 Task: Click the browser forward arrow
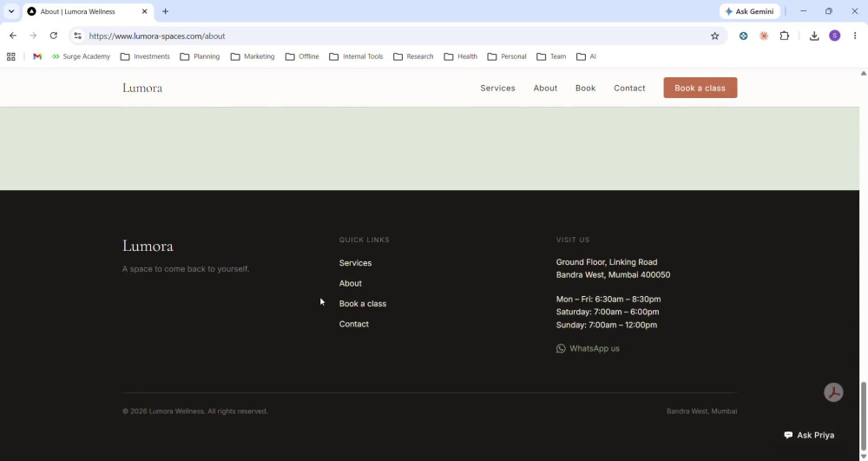[33, 36]
